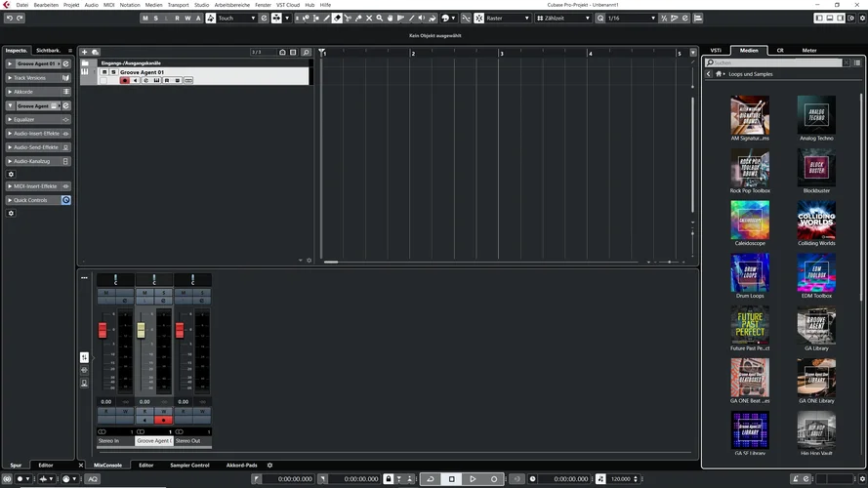Open MixConsole tab settings gear
The height and width of the screenshot is (488, 868).
pos(270,466)
